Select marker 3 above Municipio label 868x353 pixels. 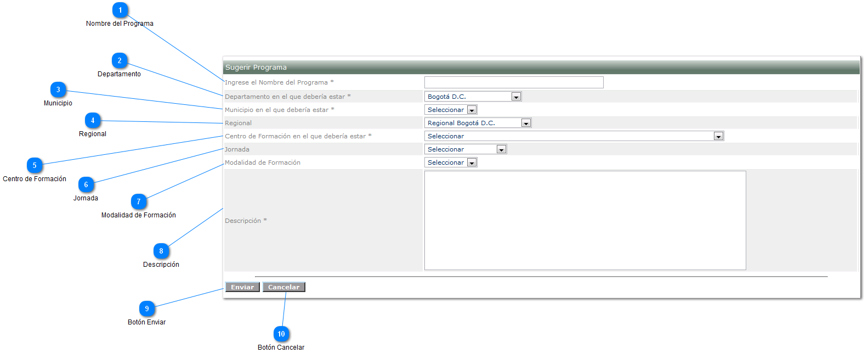[58, 90]
